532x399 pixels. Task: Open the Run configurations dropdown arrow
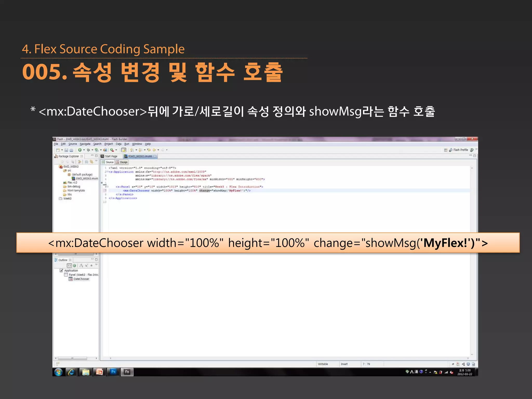point(84,150)
